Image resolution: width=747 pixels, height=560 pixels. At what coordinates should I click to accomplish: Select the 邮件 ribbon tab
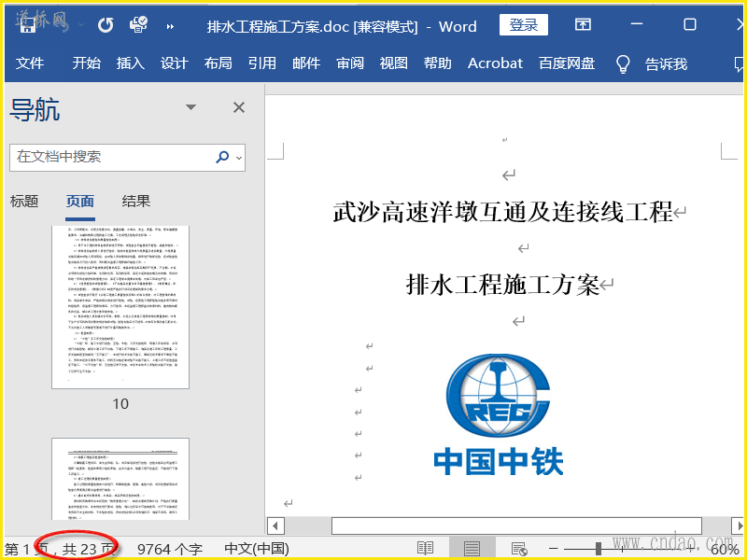click(x=306, y=63)
